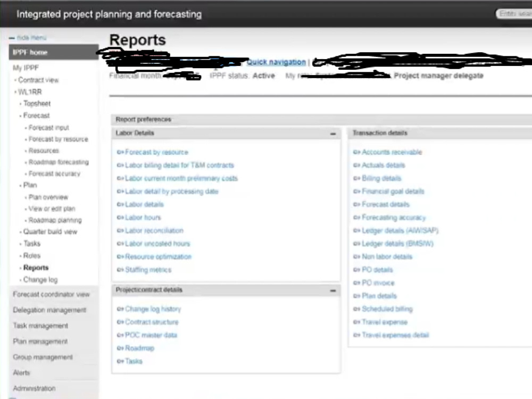The height and width of the screenshot is (399, 532).
Task: Open Roles in sidebar
Action: [32, 256]
